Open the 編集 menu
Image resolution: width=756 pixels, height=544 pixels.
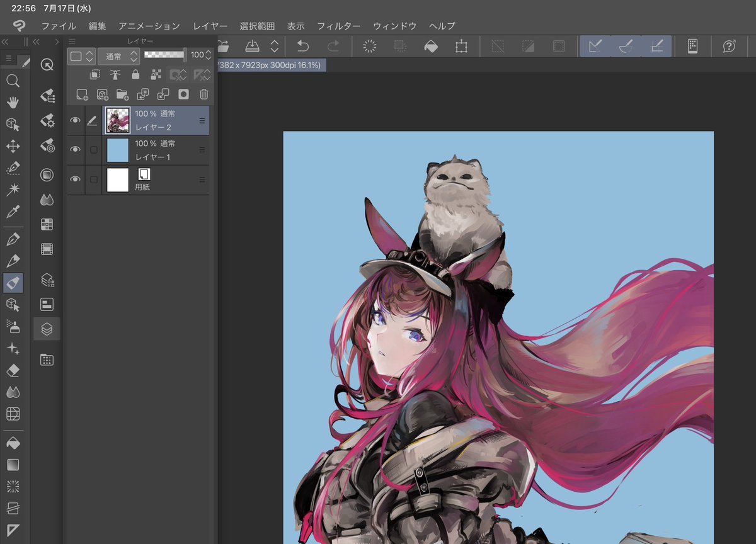click(x=98, y=26)
